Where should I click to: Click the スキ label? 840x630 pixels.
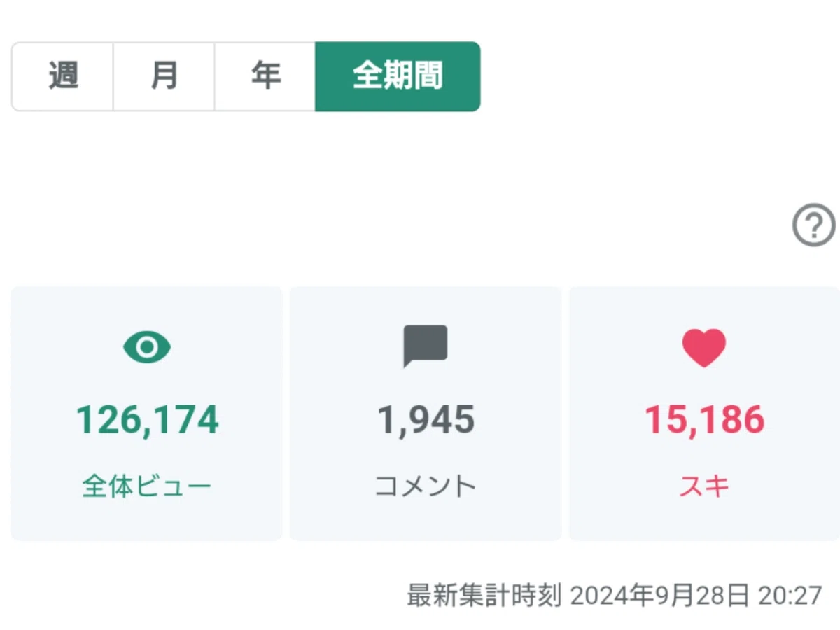[704, 486]
